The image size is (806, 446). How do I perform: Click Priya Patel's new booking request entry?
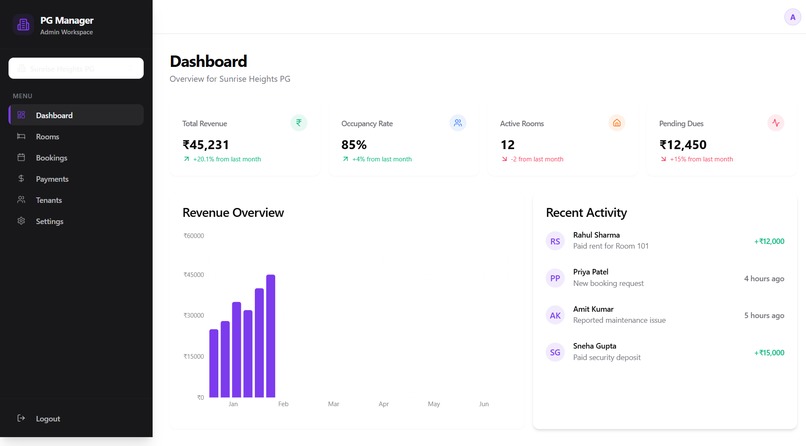pyautogui.click(x=665, y=278)
